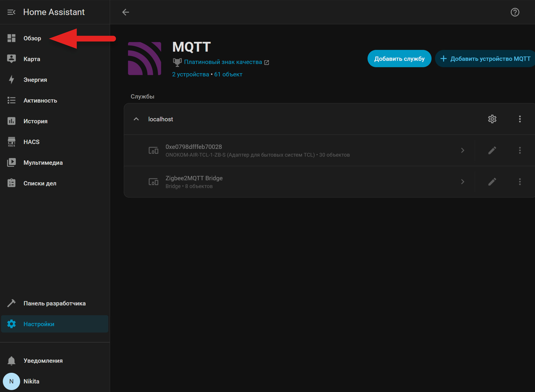Click the 0xe0798dfffeb70028 device name
The width and height of the screenshot is (535, 392).
[x=194, y=147]
